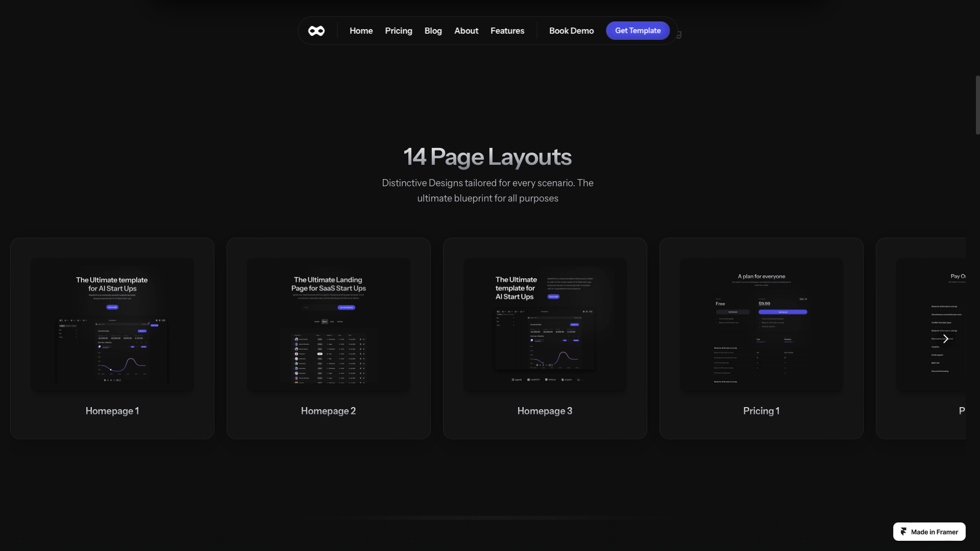Click Book Demo in the navbar
The height and width of the screenshot is (551, 980).
pyautogui.click(x=571, y=31)
